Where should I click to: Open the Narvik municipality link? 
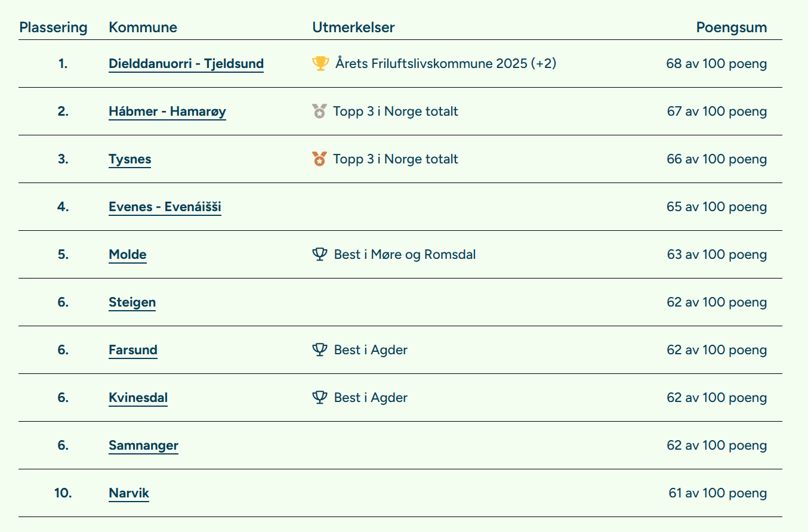tap(129, 493)
